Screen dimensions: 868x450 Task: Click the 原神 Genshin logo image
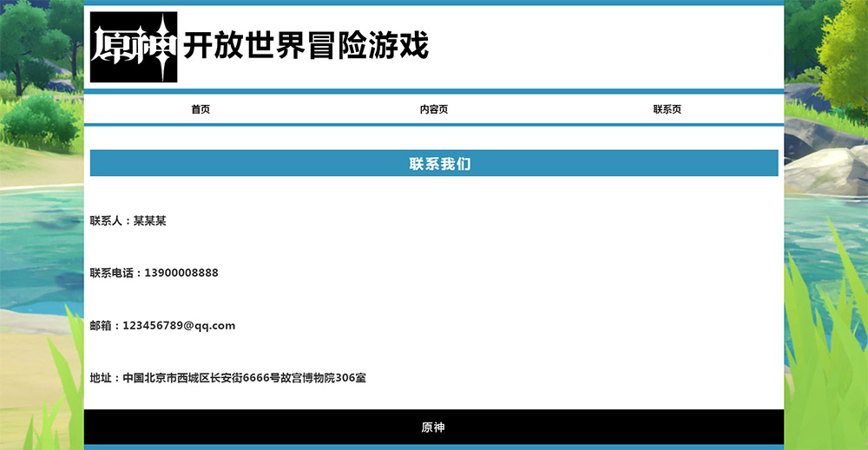point(134,47)
